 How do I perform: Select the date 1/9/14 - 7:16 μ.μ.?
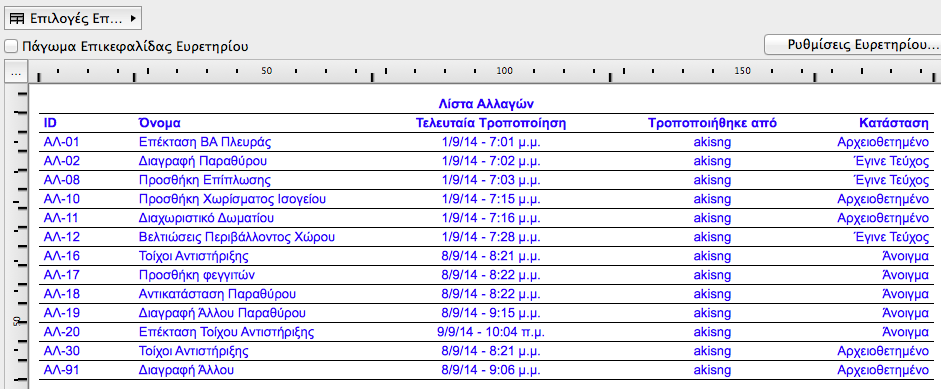coord(491,218)
